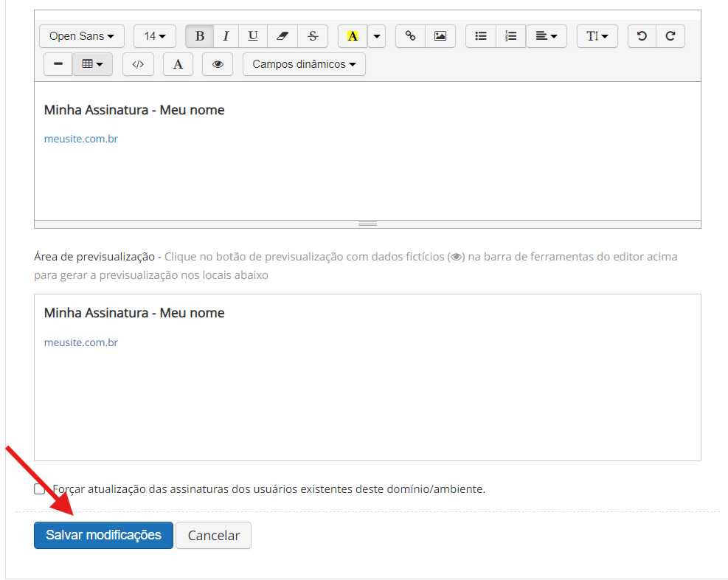Redo the last undone edit

click(670, 36)
